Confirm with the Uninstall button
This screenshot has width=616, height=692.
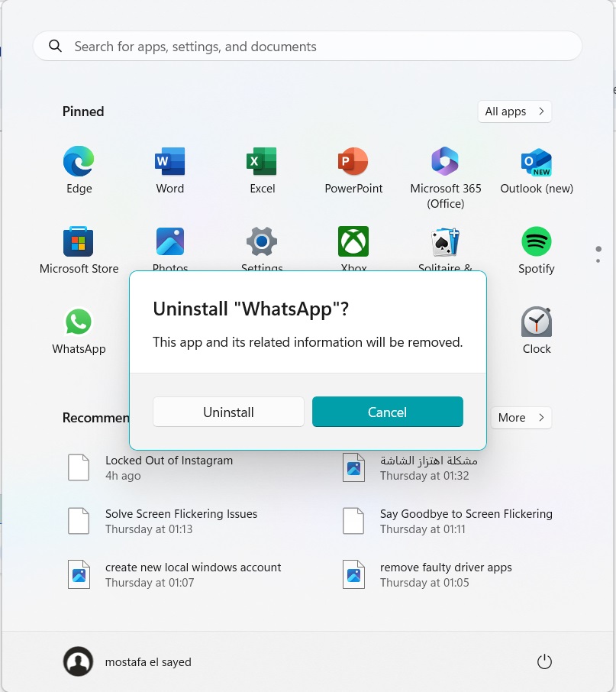pos(228,412)
